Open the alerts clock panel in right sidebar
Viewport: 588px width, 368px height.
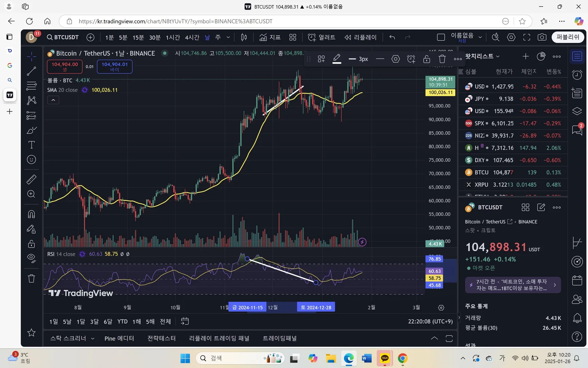[x=577, y=75]
